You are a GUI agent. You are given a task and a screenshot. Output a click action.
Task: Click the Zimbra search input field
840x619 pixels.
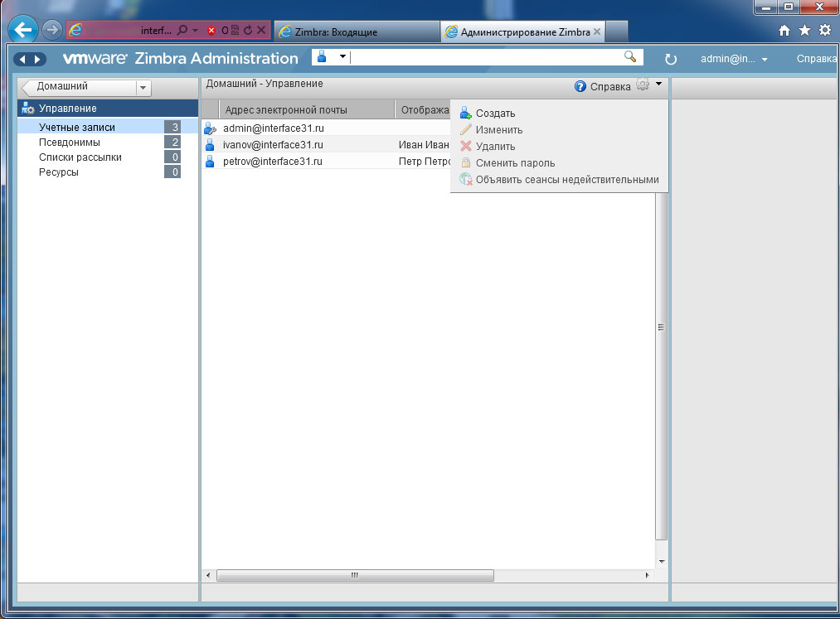pos(487,56)
